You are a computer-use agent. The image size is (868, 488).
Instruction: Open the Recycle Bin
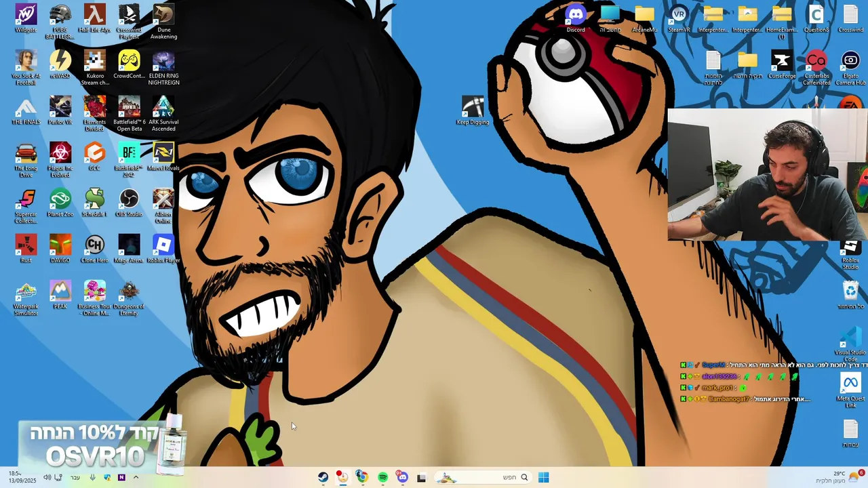pyautogui.click(x=850, y=296)
